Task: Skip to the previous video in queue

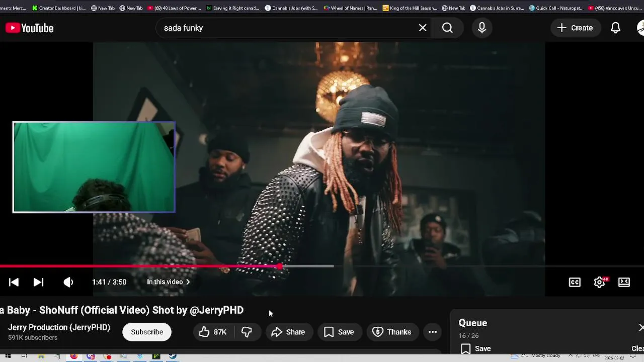Action: [14, 282]
